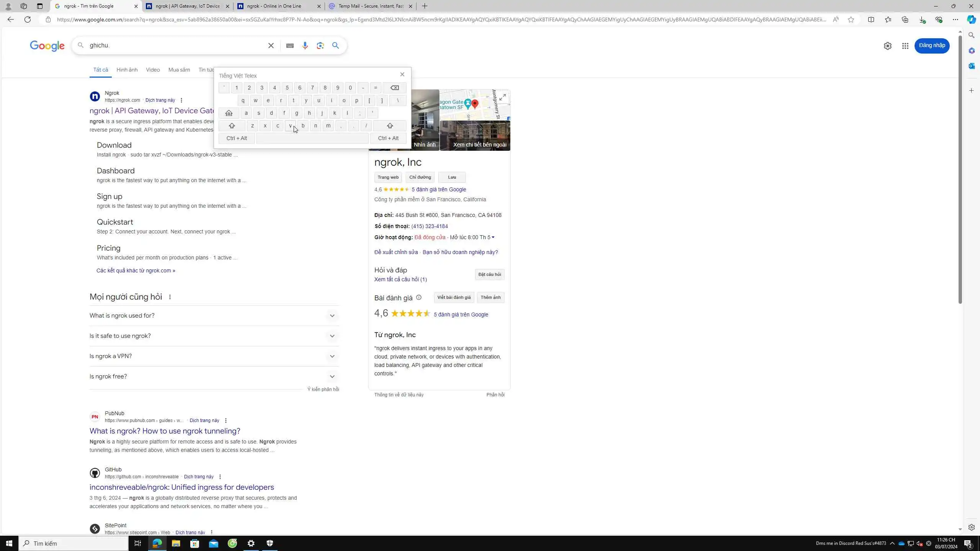Toggle left Shift key on virtual keyboard
Image resolution: width=980 pixels, height=551 pixels.
[x=232, y=126]
